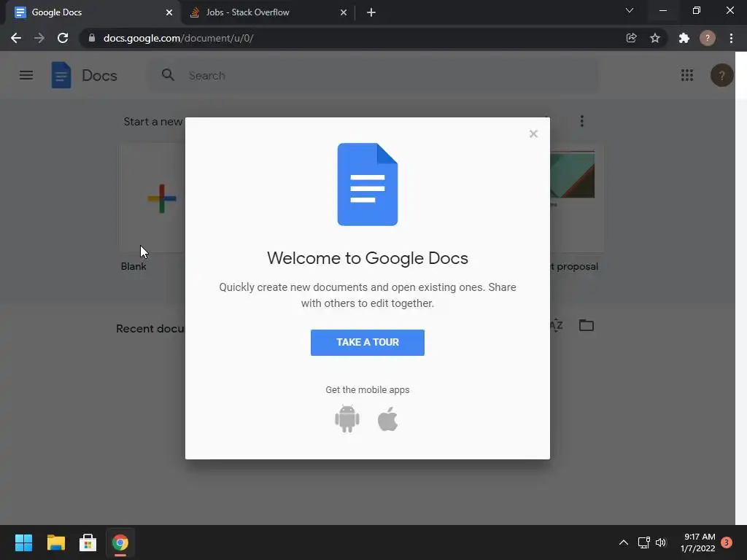The width and height of the screenshot is (747, 560).
Task: Open template gallery more options menu
Action: point(581,121)
